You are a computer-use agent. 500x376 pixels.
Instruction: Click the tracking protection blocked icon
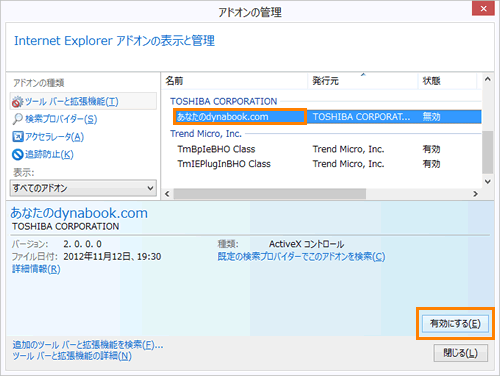click(x=17, y=154)
